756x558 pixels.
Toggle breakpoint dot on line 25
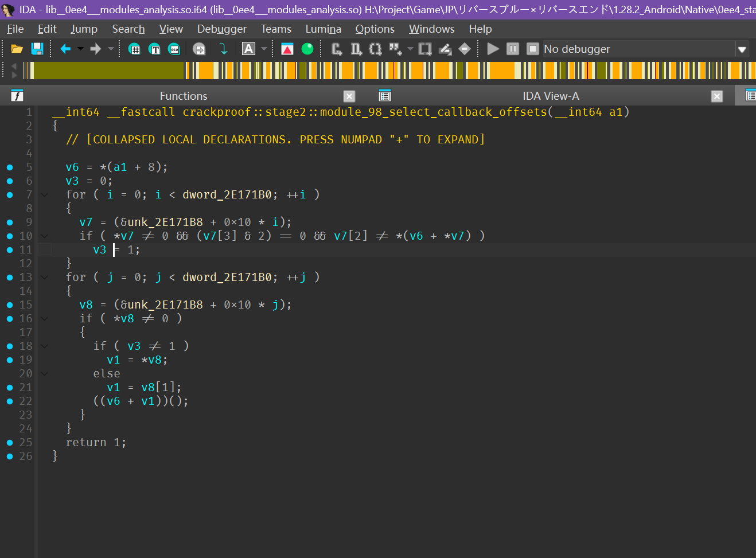coord(10,443)
